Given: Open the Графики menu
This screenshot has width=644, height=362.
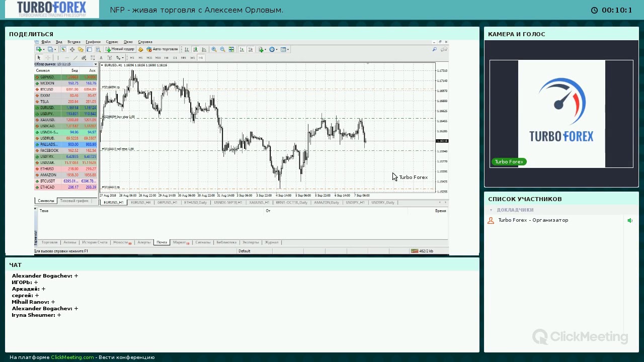Looking at the screenshot, I should coord(93,42).
